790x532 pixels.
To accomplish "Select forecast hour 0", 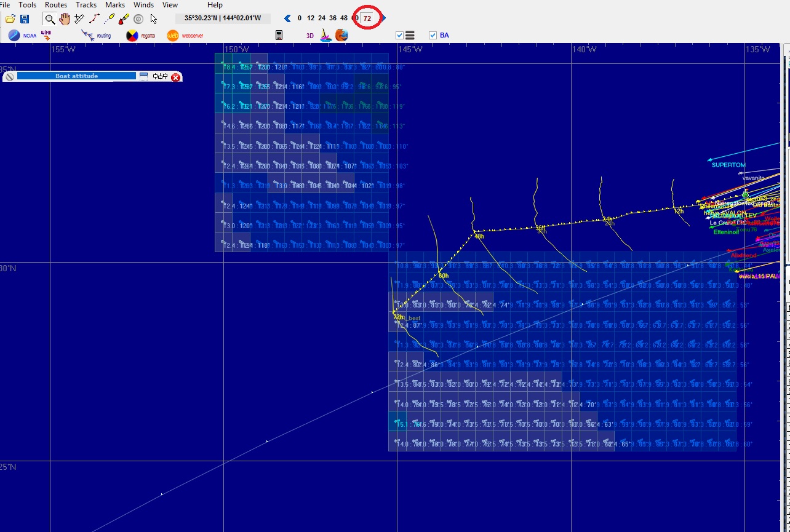I will pos(300,18).
